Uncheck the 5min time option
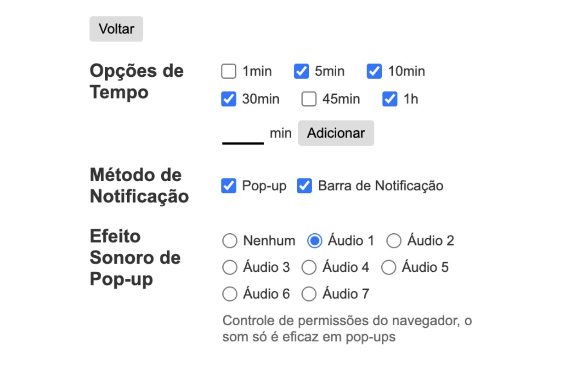This screenshot has height=368, width=588. [x=301, y=72]
